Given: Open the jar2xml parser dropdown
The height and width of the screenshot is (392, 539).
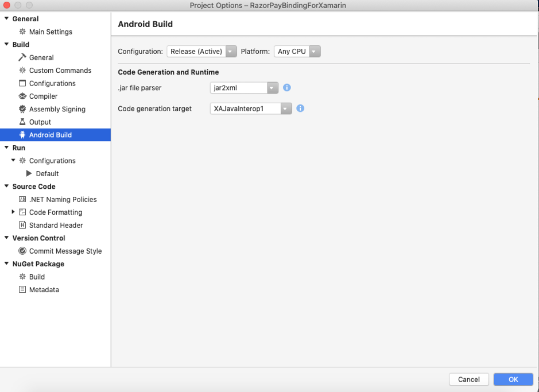Looking at the screenshot, I should (244, 88).
